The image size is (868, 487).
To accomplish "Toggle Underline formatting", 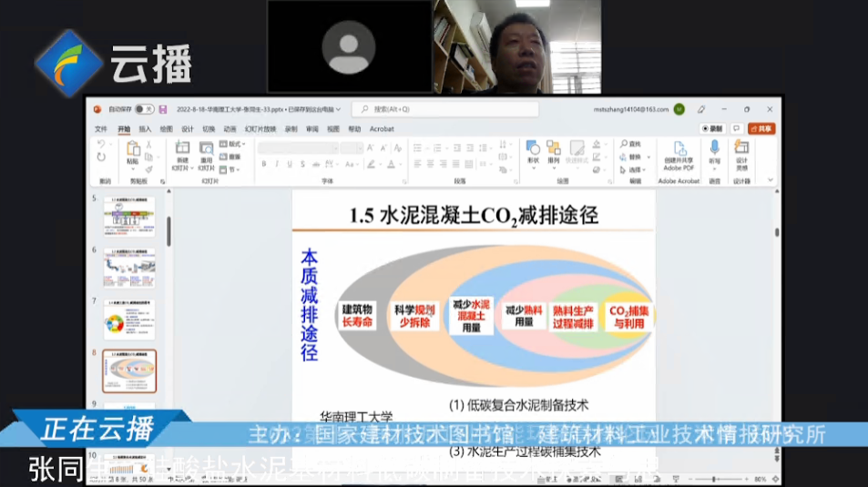I will (x=290, y=165).
